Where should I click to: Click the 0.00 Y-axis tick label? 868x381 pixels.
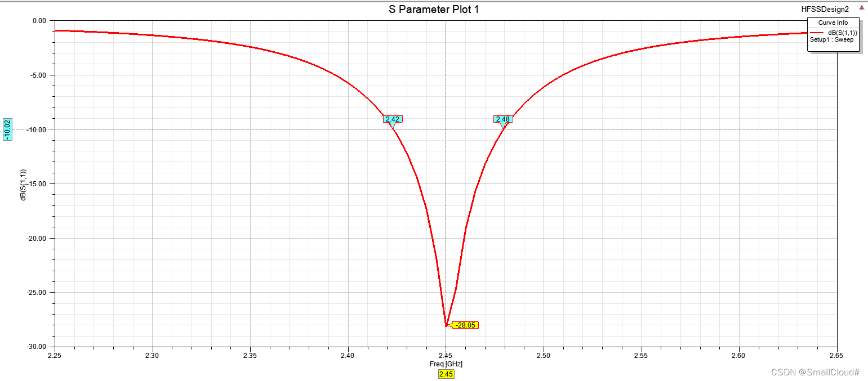(x=39, y=21)
